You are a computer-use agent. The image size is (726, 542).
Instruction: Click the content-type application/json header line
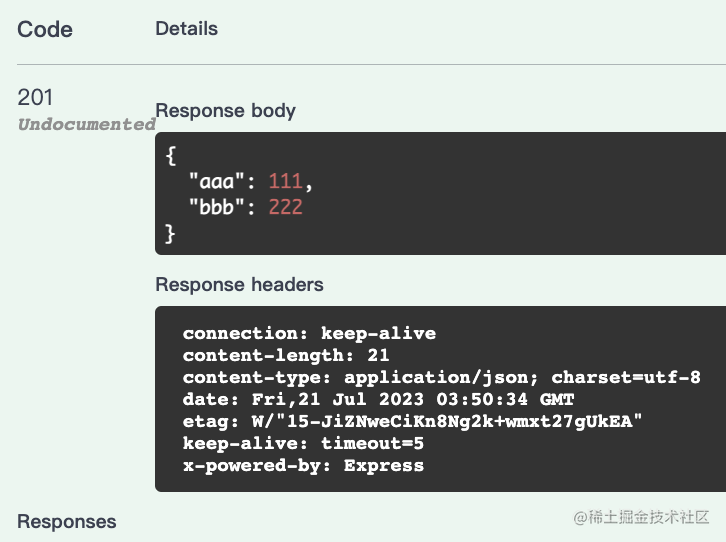[x=442, y=378]
